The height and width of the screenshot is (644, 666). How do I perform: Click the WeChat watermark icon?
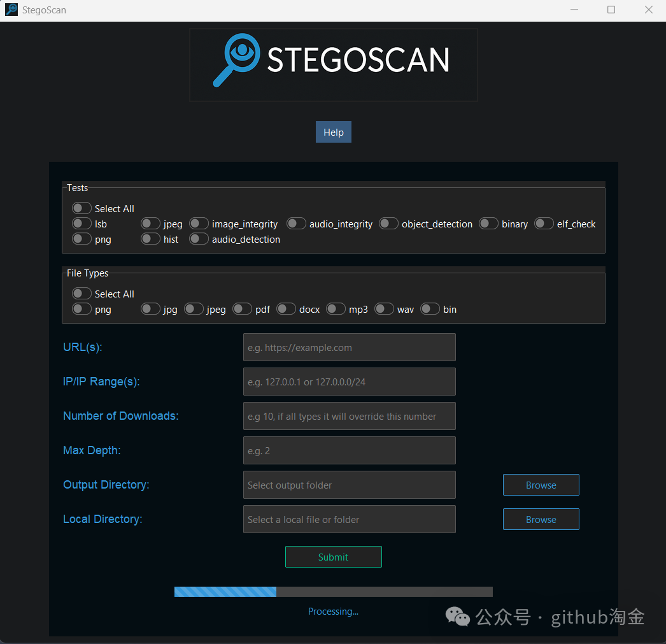click(x=457, y=616)
